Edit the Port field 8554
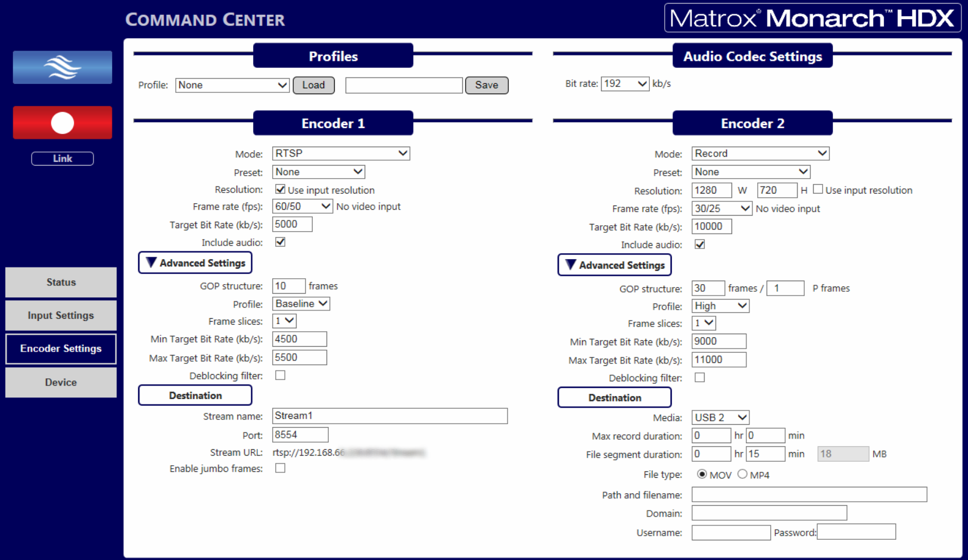The image size is (968, 560). tap(300, 435)
